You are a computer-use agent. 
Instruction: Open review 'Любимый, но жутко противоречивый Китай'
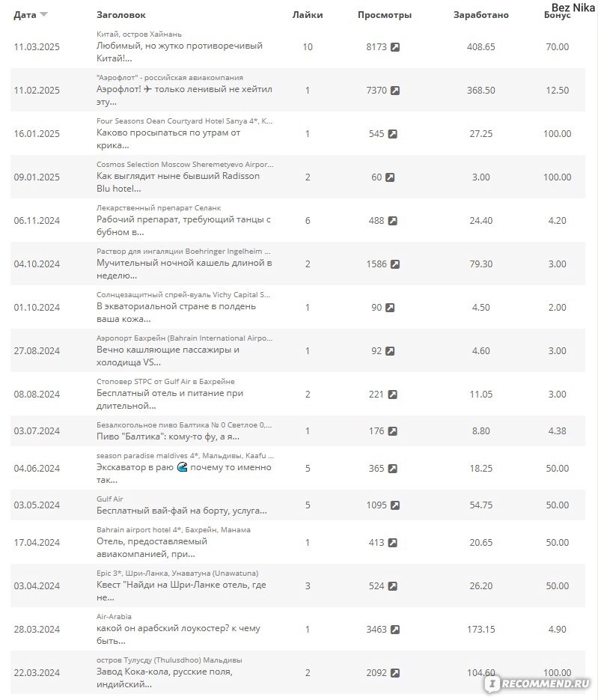180,52
